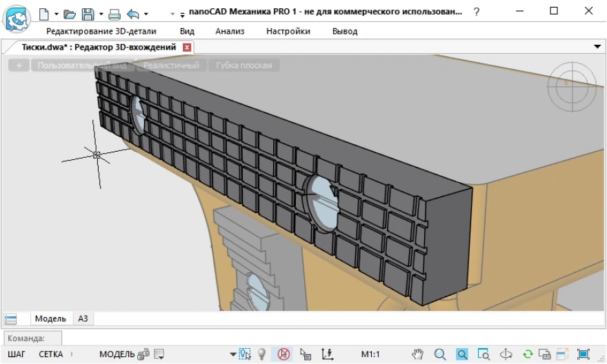Print the drawing with the printer icon
This screenshot has height=364, width=607.
point(115,13)
